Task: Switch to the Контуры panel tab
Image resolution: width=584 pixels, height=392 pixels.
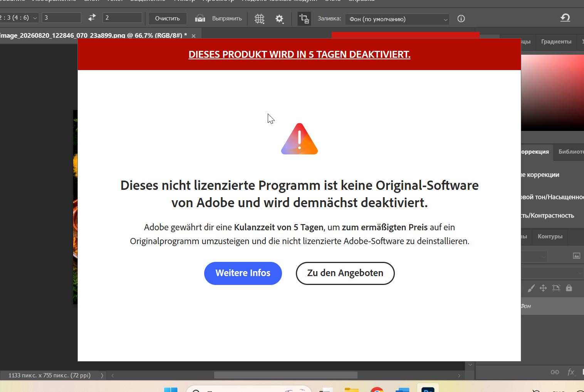Action: (x=550, y=236)
